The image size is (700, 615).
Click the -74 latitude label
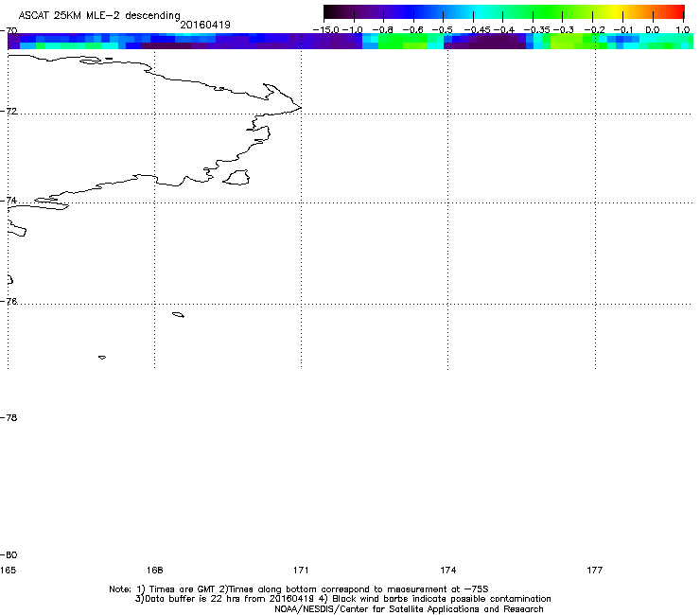click(9, 200)
